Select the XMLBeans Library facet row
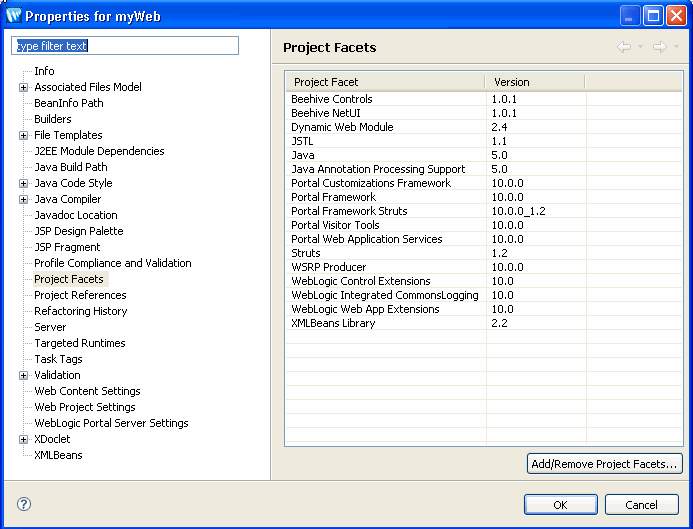 tap(484, 323)
